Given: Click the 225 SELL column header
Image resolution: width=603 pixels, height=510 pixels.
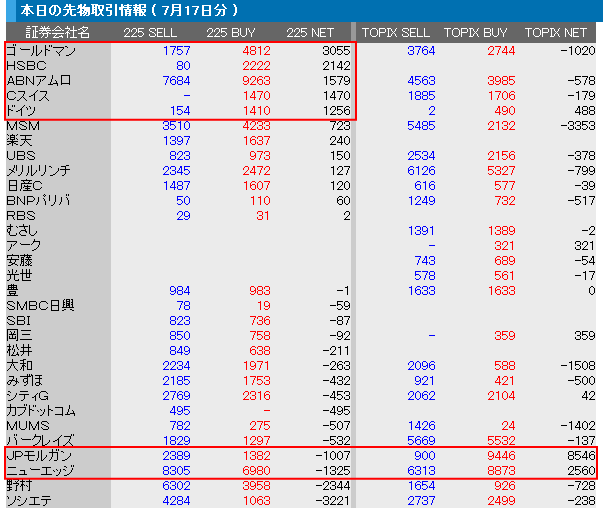Looking at the screenshot, I should point(150,33).
